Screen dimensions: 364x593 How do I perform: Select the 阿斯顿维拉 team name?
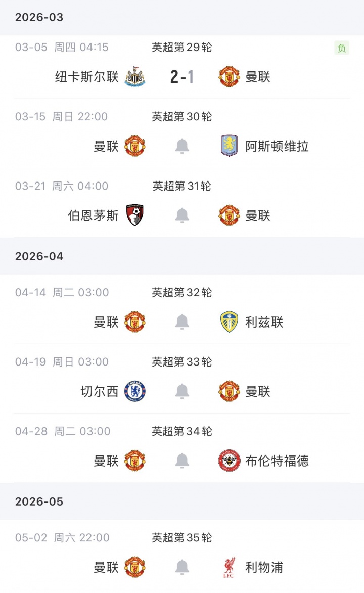click(277, 146)
